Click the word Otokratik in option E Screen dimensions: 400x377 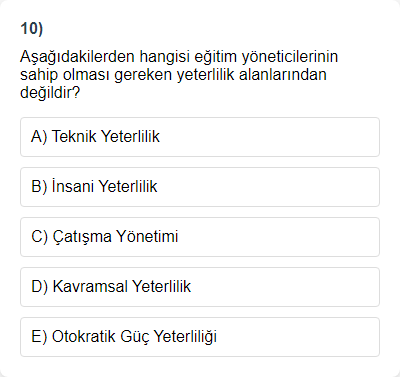[x=84, y=336]
